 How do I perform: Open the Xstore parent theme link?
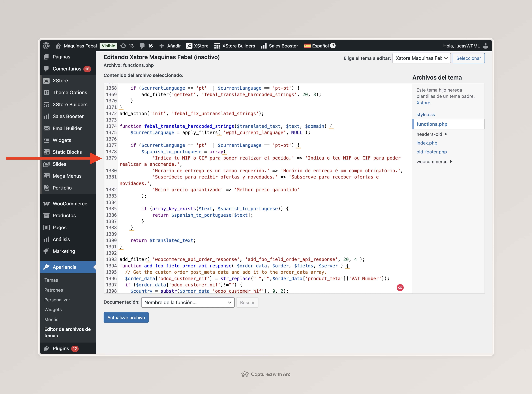pyautogui.click(x=423, y=103)
